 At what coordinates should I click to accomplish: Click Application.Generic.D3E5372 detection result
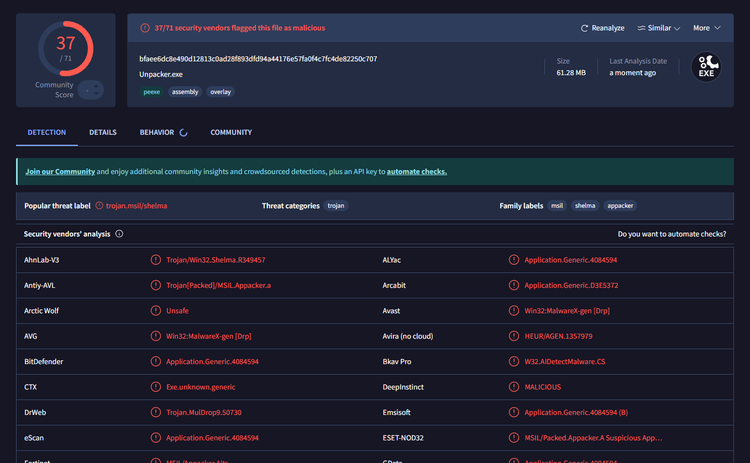pyautogui.click(x=571, y=285)
